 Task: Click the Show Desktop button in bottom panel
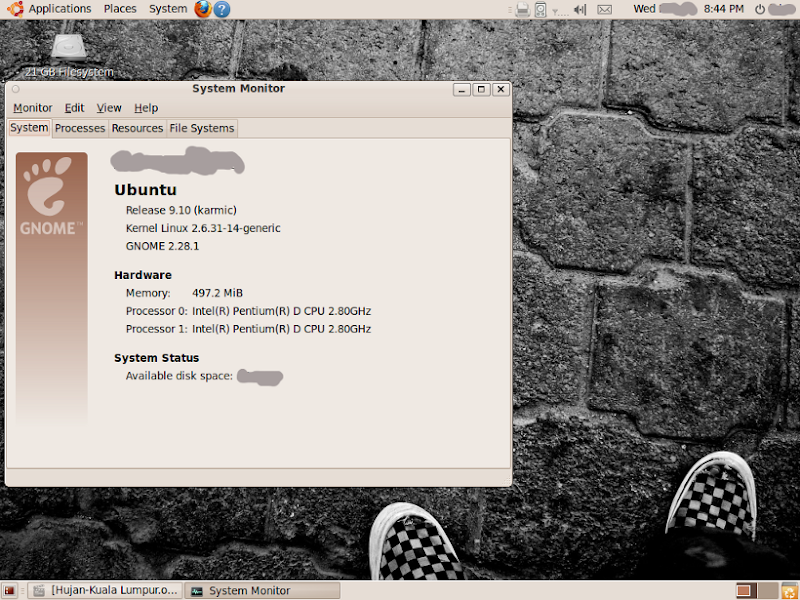tap(9, 590)
